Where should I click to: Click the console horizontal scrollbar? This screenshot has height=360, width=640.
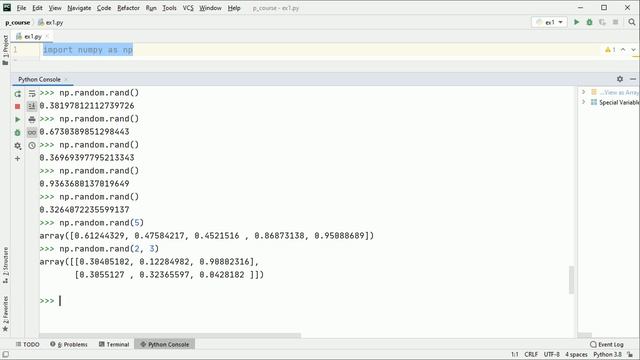[x=170, y=336]
